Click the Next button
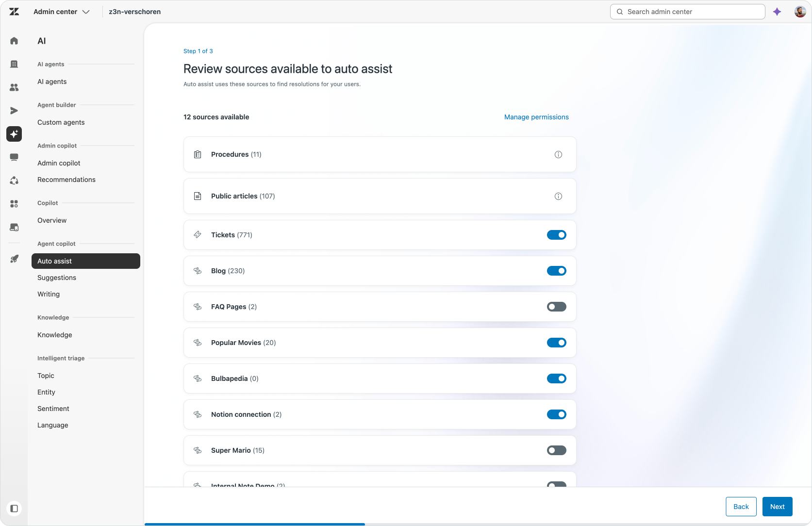This screenshot has height=526, width=812. [x=777, y=507]
